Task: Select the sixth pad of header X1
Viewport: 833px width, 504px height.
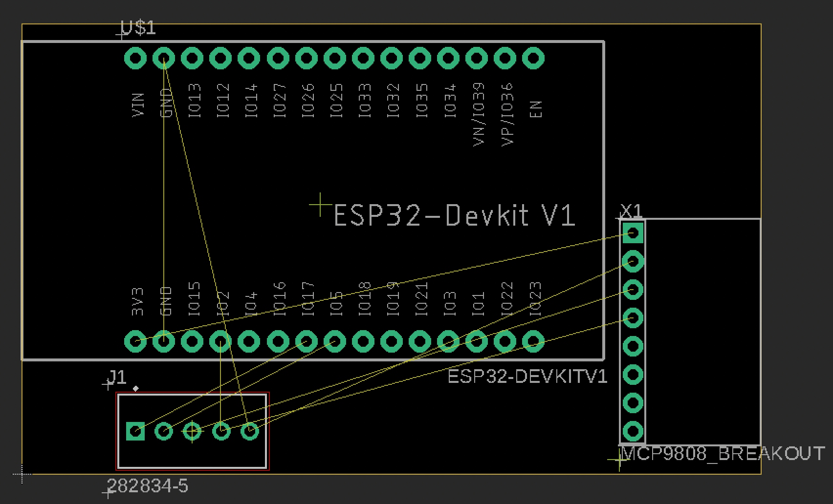Action: (x=633, y=375)
